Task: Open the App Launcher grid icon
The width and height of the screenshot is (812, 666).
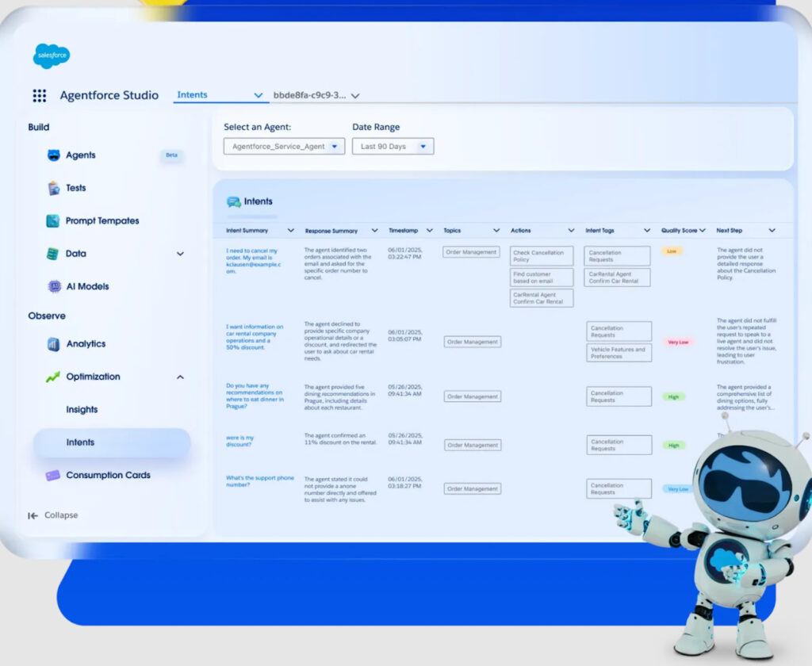Action: [x=40, y=95]
